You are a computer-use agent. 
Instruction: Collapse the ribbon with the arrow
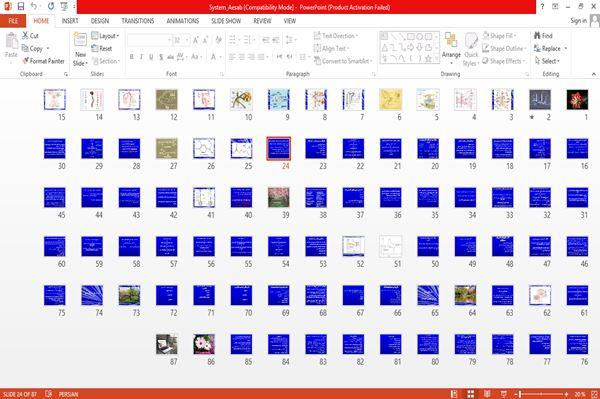[x=593, y=74]
